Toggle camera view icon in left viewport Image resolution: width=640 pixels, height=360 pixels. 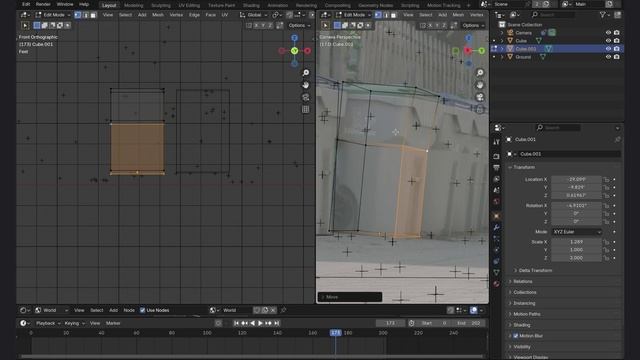(306, 97)
